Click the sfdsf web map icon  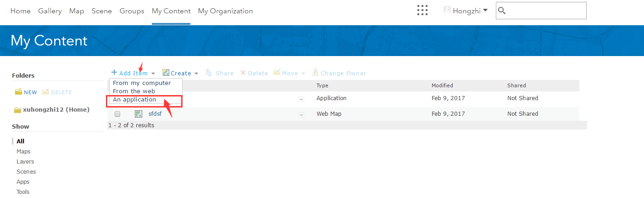138,114
